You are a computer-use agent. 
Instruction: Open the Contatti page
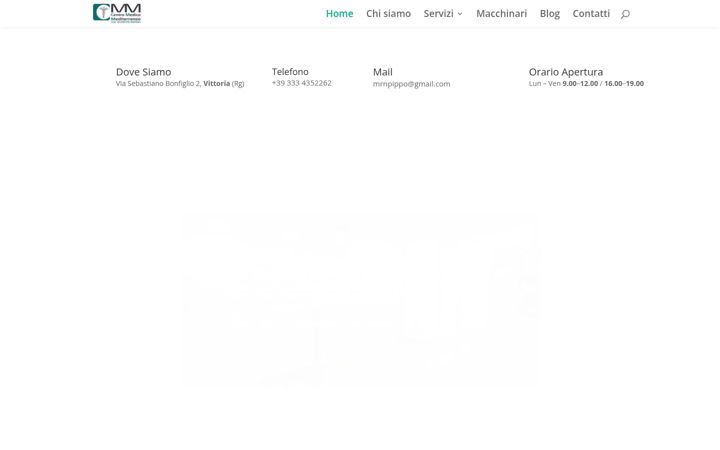(x=591, y=14)
